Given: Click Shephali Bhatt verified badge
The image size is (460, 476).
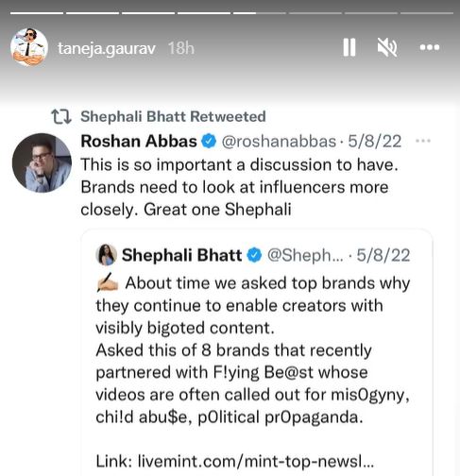Looking at the screenshot, I should coord(254,255).
